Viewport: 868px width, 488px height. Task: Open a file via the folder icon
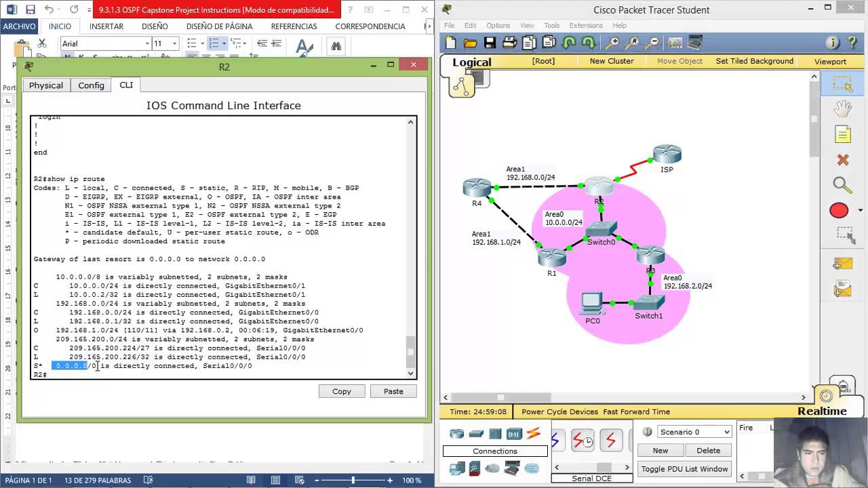(x=470, y=43)
